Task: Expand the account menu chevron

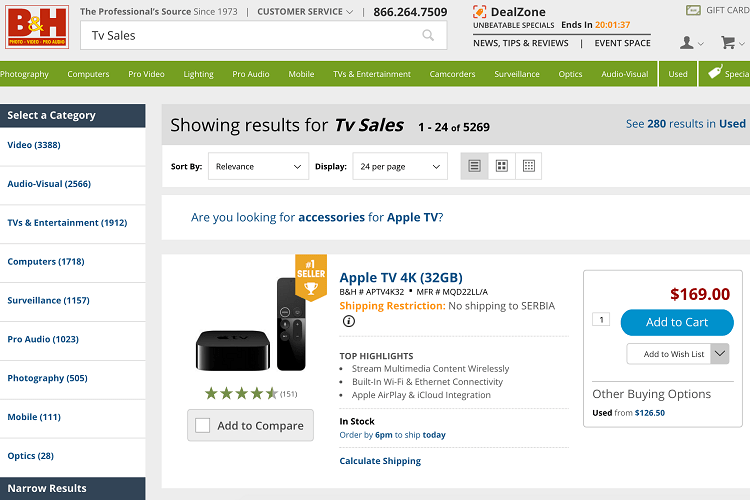Action: coord(701,44)
